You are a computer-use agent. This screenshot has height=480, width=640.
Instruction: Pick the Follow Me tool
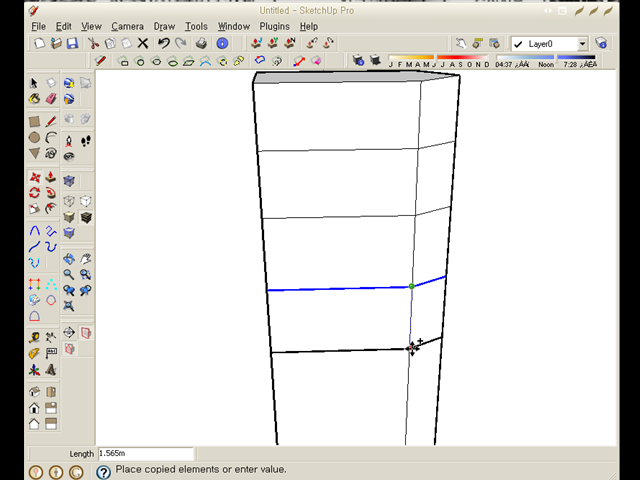point(51,193)
